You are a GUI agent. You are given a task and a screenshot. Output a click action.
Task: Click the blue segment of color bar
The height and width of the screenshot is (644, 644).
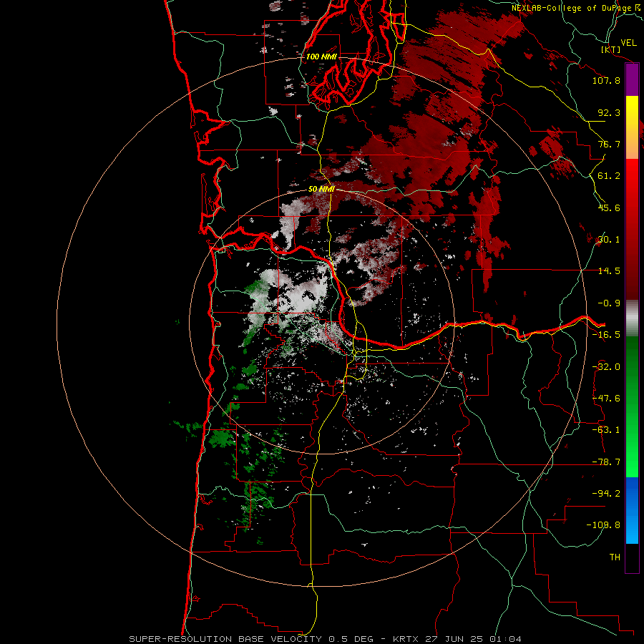click(x=632, y=510)
